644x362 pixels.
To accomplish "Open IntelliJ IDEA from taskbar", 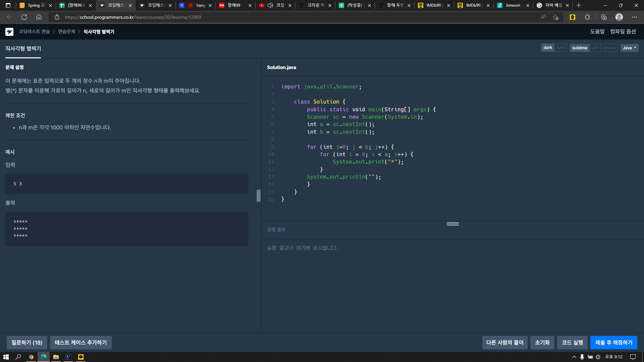I will [x=68, y=357].
